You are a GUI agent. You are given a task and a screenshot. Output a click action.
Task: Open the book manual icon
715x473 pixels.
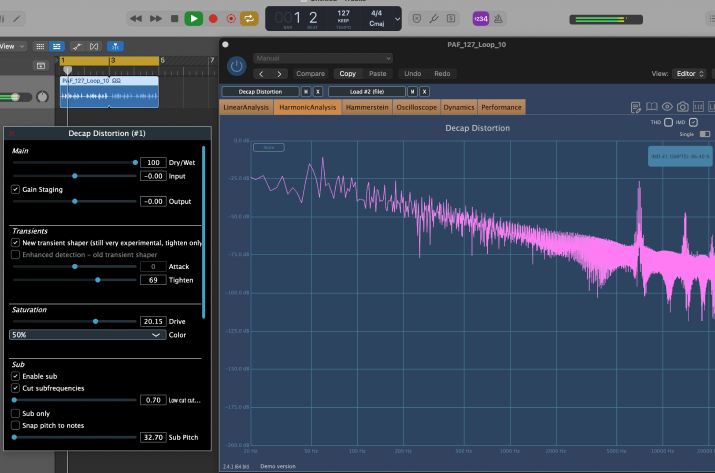coord(652,107)
